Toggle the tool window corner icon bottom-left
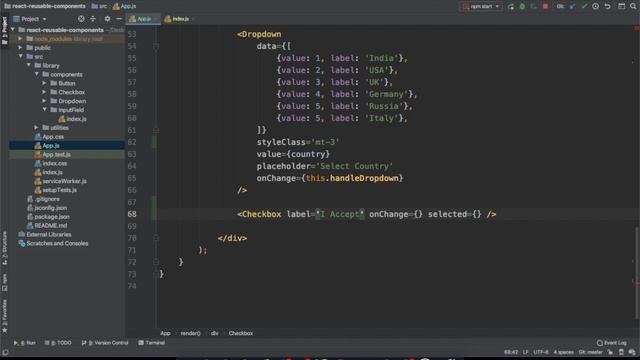The height and width of the screenshot is (360, 640). [x=5, y=352]
